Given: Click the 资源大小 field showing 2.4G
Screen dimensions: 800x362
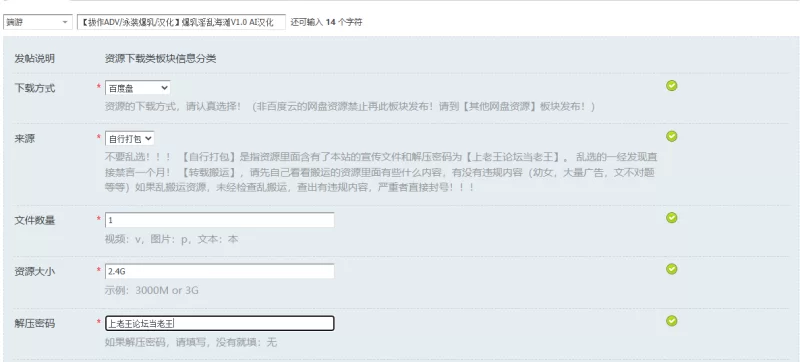Looking at the screenshot, I should (x=219, y=271).
